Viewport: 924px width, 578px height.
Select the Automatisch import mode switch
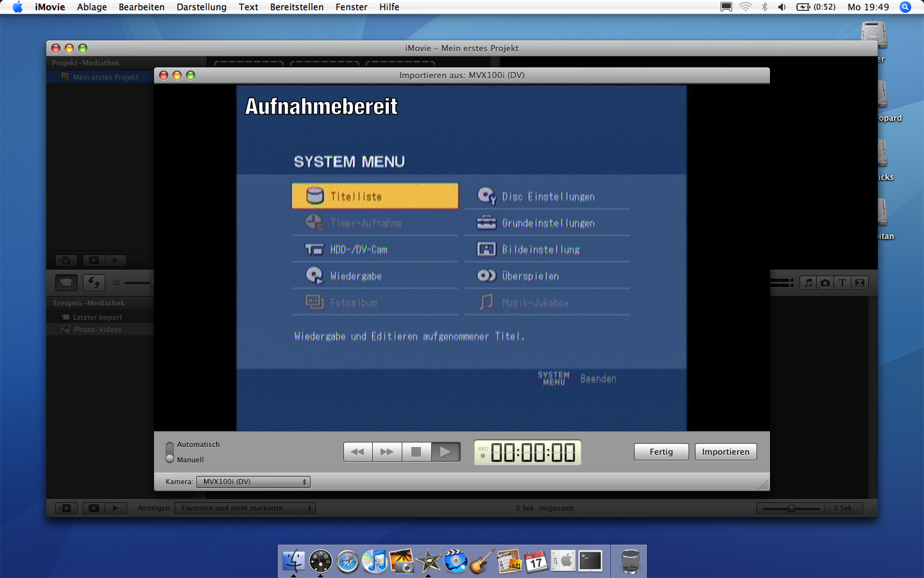tap(169, 452)
